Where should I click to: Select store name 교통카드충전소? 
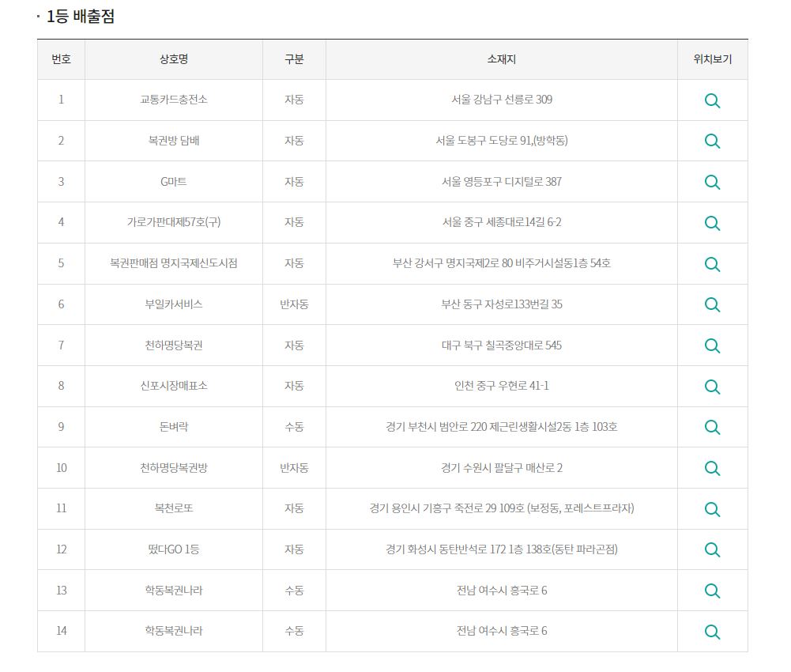(174, 100)
